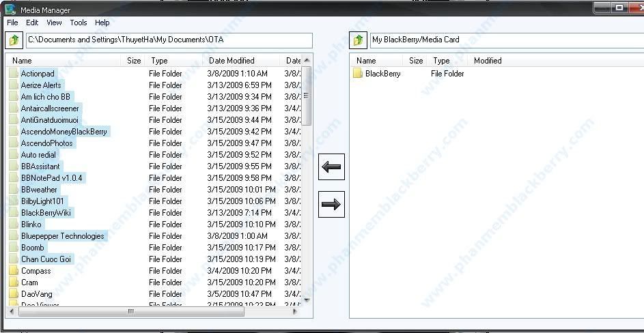This screenshot has height=333, width=644.
Task: Open the Edit menu
Action: 32,23
